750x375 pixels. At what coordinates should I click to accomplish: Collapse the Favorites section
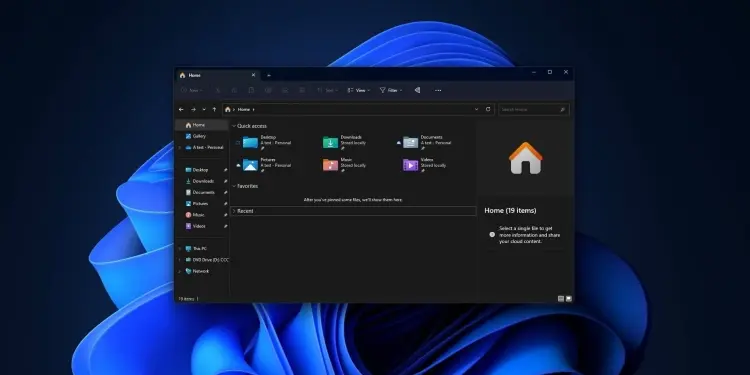(234, 186)
